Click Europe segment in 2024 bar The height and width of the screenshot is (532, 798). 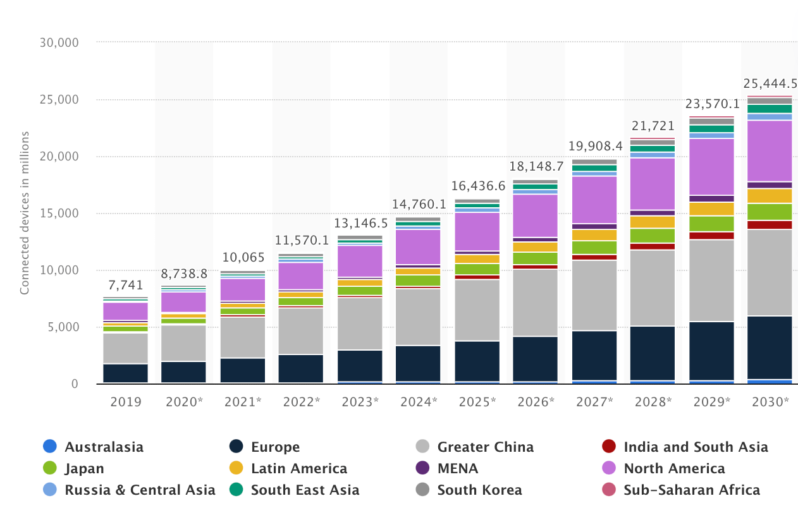click(x=417, y=363)
